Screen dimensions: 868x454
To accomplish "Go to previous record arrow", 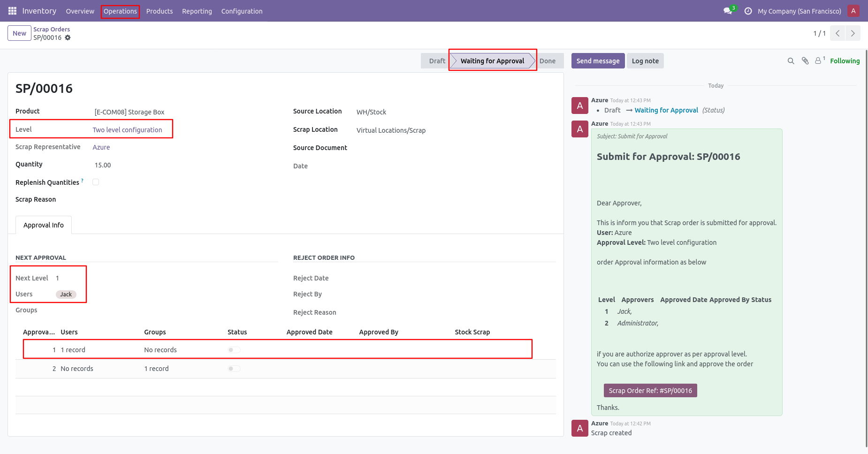I will click(838, 33).
